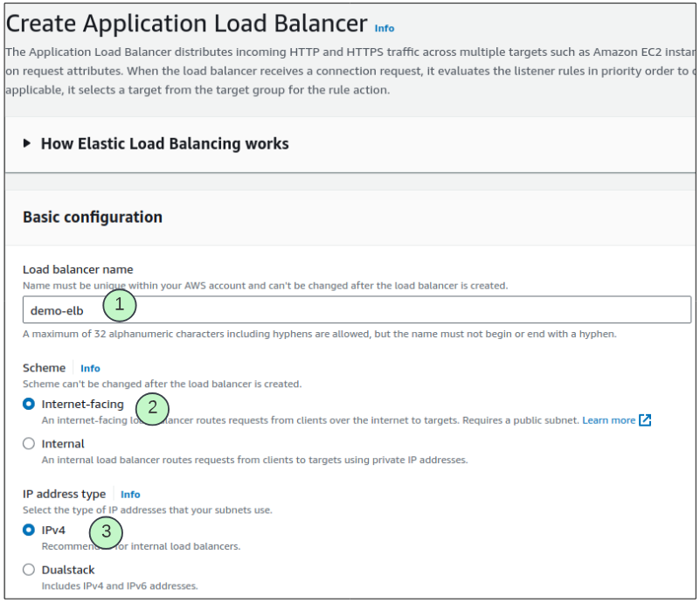Select the Internet-facing scheme radio button
This screenshot has width=700, height=603.
pos(29,405)
